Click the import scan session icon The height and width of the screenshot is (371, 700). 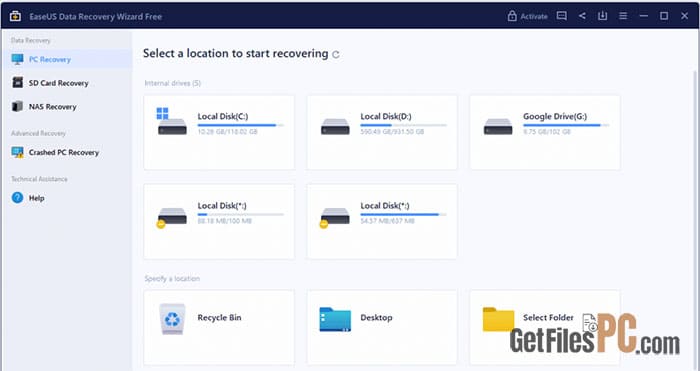[x=602, y=16]
